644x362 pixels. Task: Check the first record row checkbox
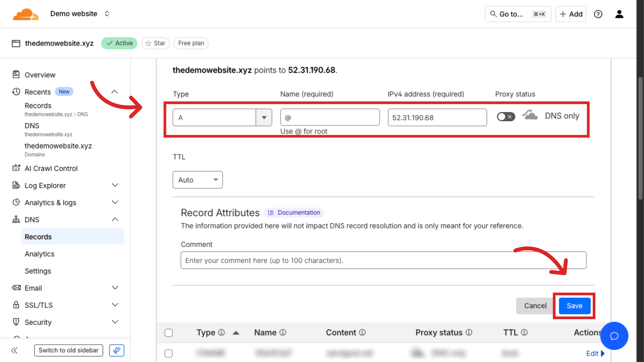169,353
